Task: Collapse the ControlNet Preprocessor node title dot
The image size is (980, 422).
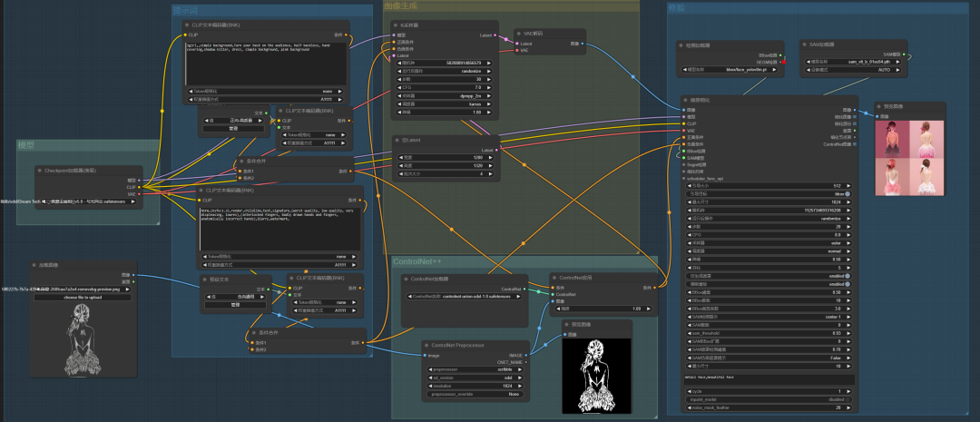Action: point(426,345)
